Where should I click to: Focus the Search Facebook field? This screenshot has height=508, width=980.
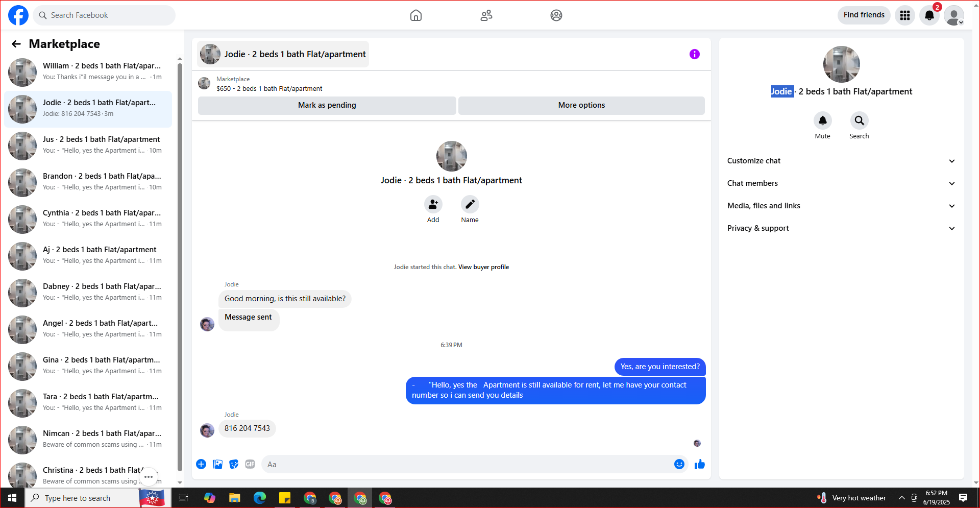point(105,15)
